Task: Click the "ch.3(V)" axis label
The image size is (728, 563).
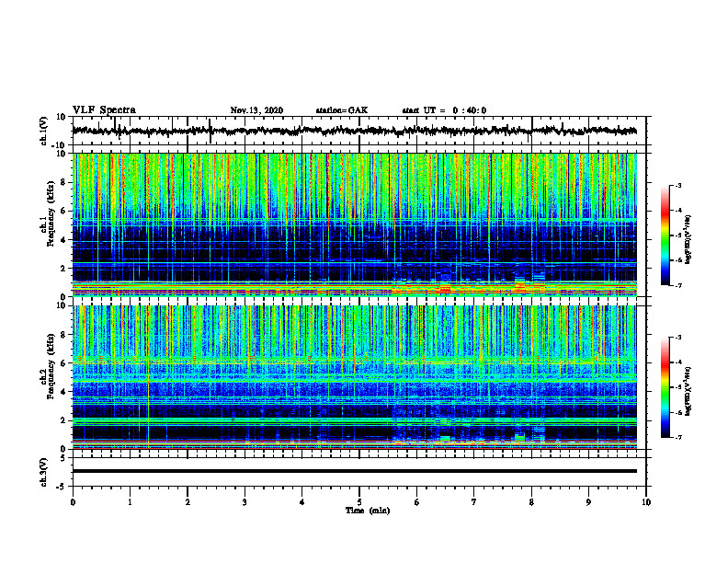Action: click(44, 473)
